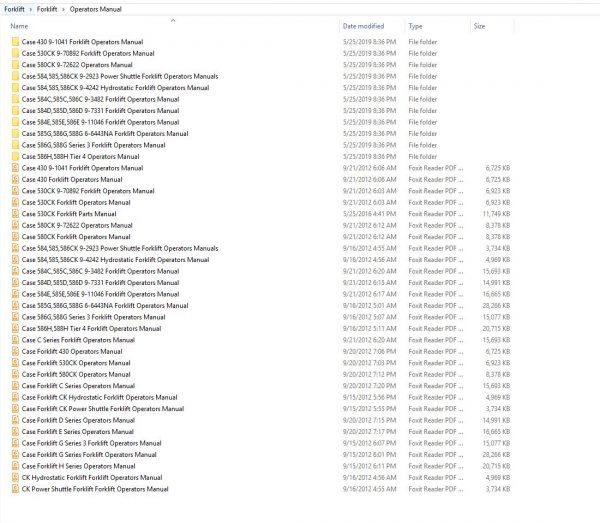Select folder icon of Case 584E,585E,586E 9-11046 folder
Image resolution: width=600 pixels, height=523 pixels.
click(15, 122)
